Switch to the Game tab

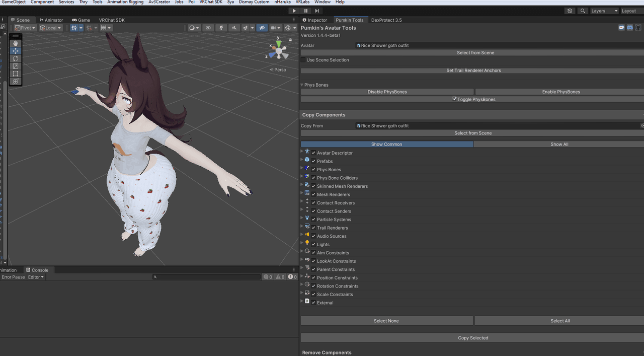(x=81, y=20)
